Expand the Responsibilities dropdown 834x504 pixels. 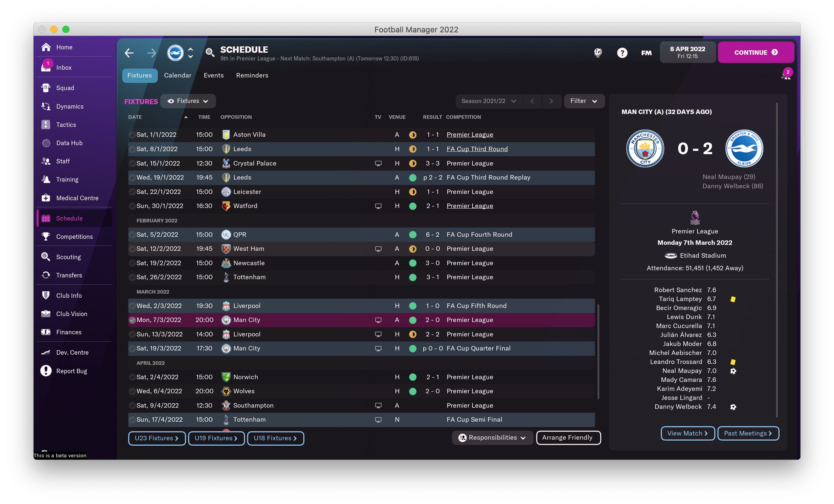(492, 437)
